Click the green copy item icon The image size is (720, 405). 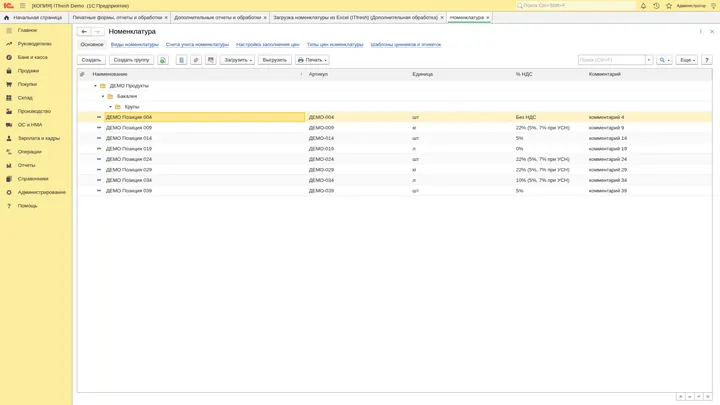163,60
